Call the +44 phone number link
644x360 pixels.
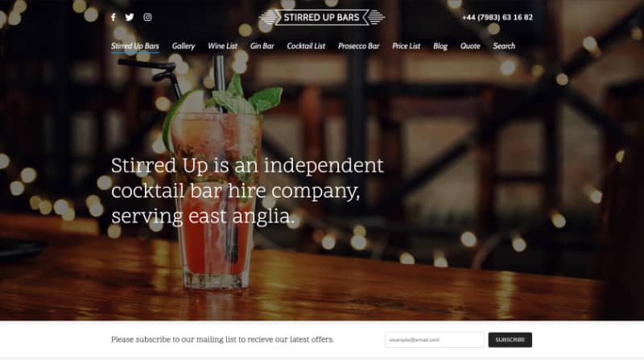pos(497,17)
